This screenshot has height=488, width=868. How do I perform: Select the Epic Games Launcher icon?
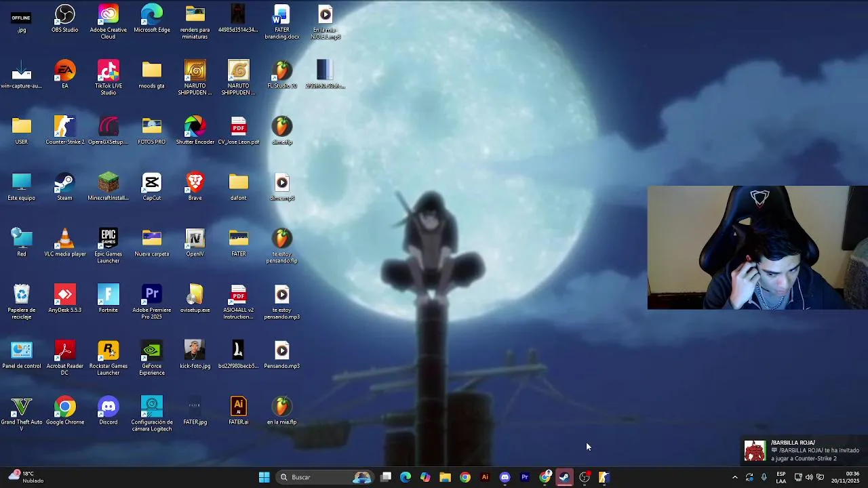tap(108, 246)
